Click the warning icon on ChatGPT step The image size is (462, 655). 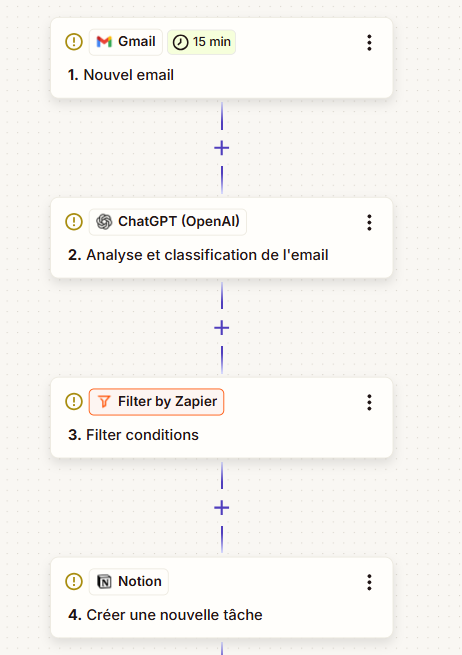point(74,222)
